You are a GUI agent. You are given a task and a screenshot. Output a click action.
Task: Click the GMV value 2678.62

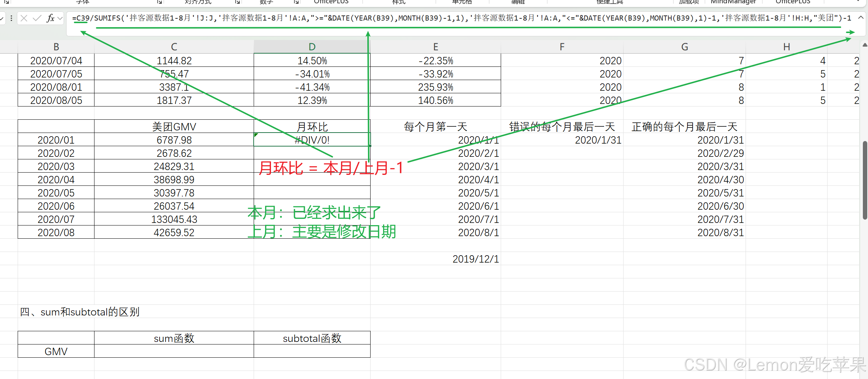pos(174,153)
